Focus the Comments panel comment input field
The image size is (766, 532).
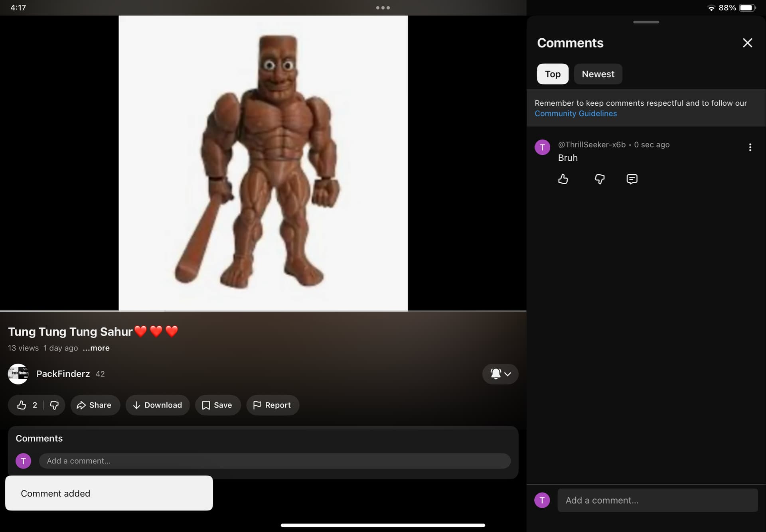point(657,500)
